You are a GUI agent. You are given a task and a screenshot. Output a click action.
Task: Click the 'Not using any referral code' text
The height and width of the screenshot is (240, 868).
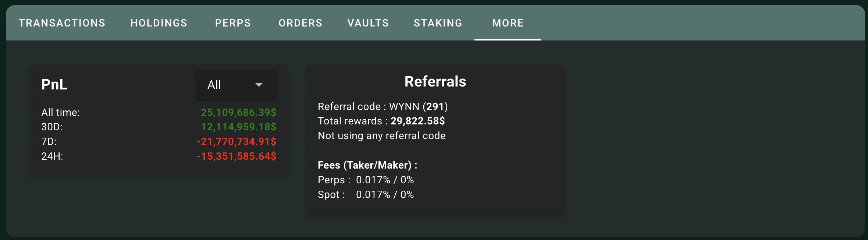click(x=381, y=136)
